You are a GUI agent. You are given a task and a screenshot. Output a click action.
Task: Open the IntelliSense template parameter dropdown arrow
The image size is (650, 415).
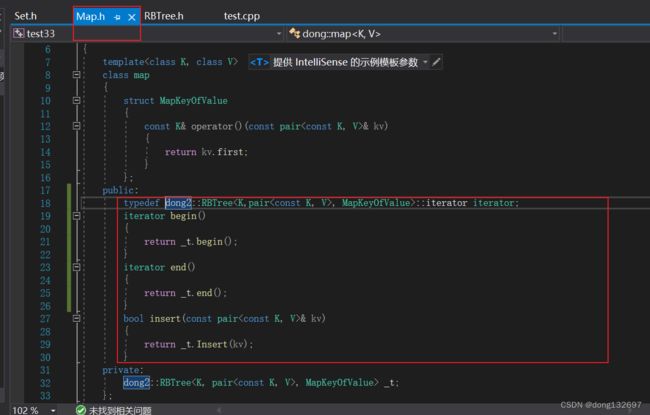[425, 62]
